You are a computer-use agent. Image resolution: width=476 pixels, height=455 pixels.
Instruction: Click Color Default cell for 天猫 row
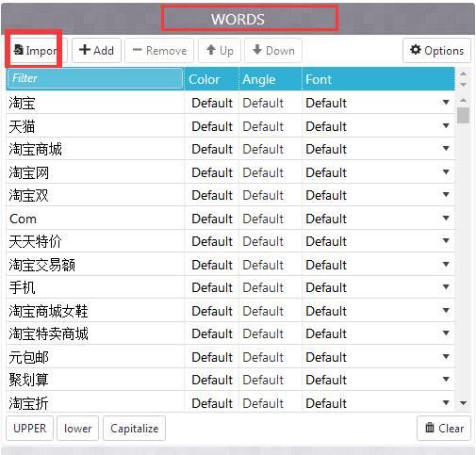(212, 126)
